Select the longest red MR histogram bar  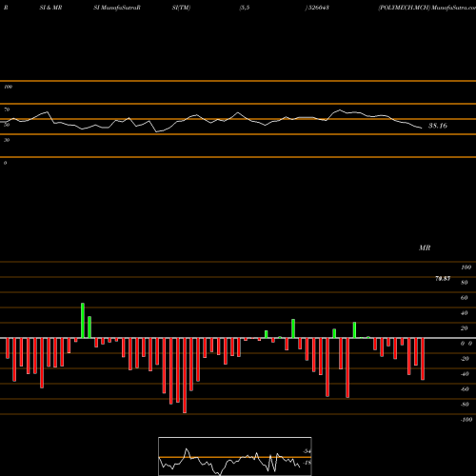click(x=185, y=375)
